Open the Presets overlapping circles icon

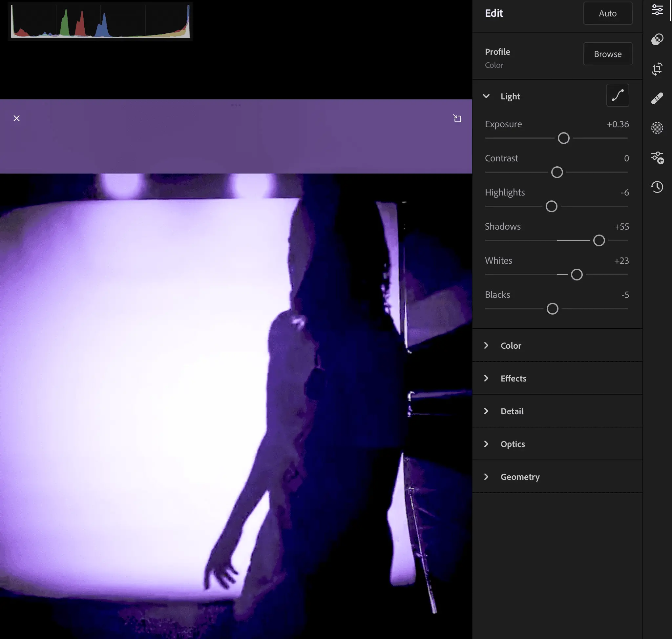657,39
